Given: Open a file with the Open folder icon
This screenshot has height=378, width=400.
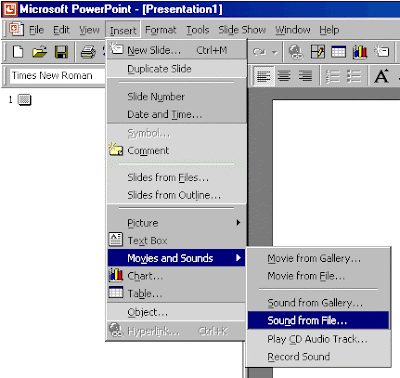Looking at the screenshot, I should pyautogui.click(x=39, y=52).
